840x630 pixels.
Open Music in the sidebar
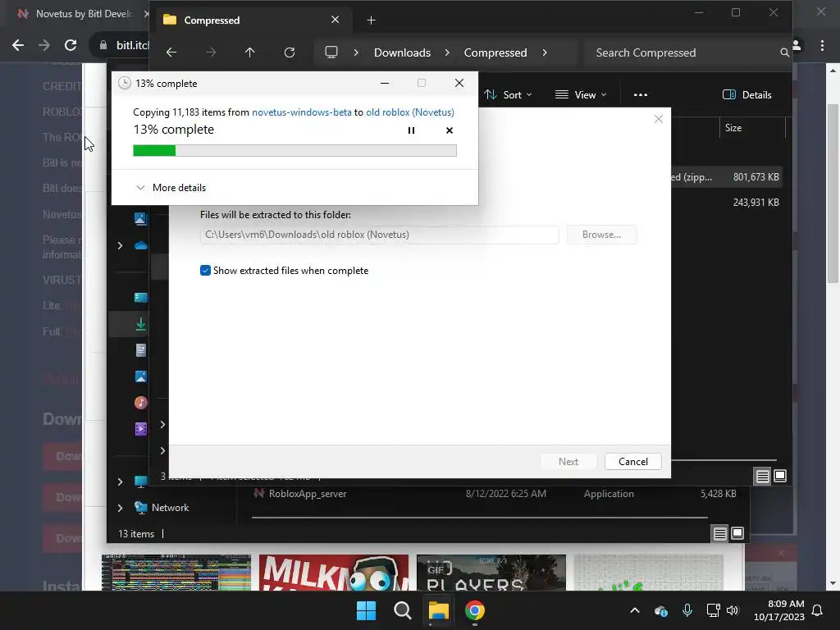click(140, 403)
